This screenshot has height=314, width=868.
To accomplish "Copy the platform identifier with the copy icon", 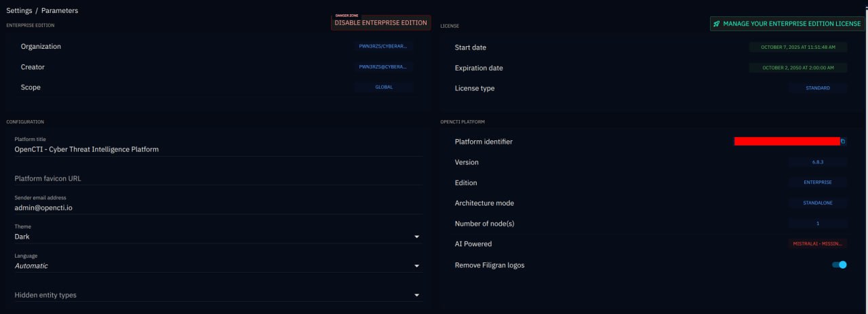I will tap(843, 142).
